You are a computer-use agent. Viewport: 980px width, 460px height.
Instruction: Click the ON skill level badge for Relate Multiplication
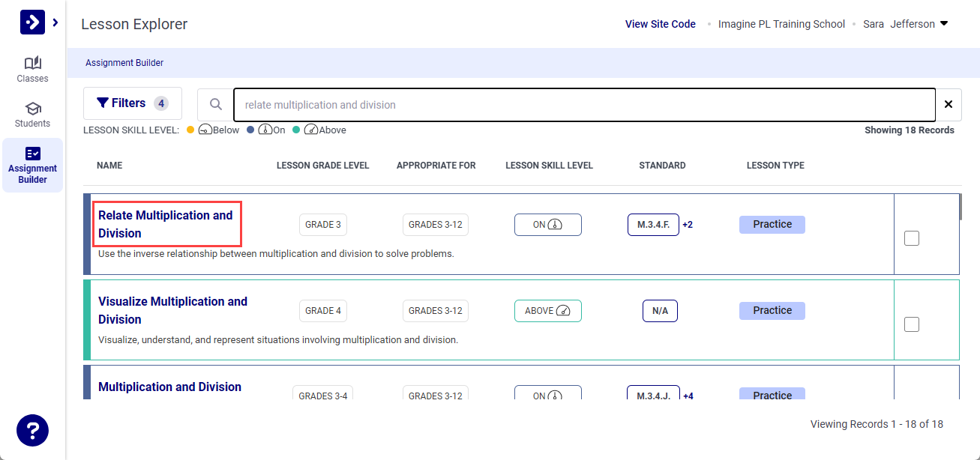[x=547, y=224]
